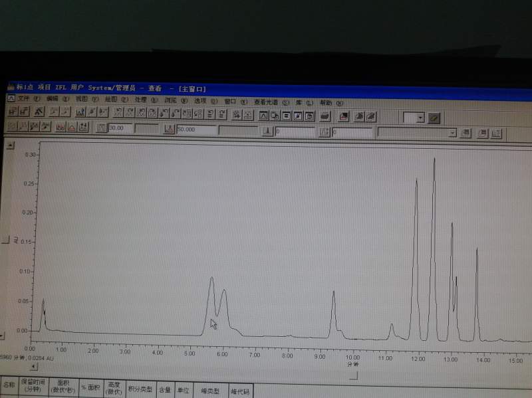Click the first 0 value input field
The height and width of the screenshot is (398, 532).
(x=295, y=132)
